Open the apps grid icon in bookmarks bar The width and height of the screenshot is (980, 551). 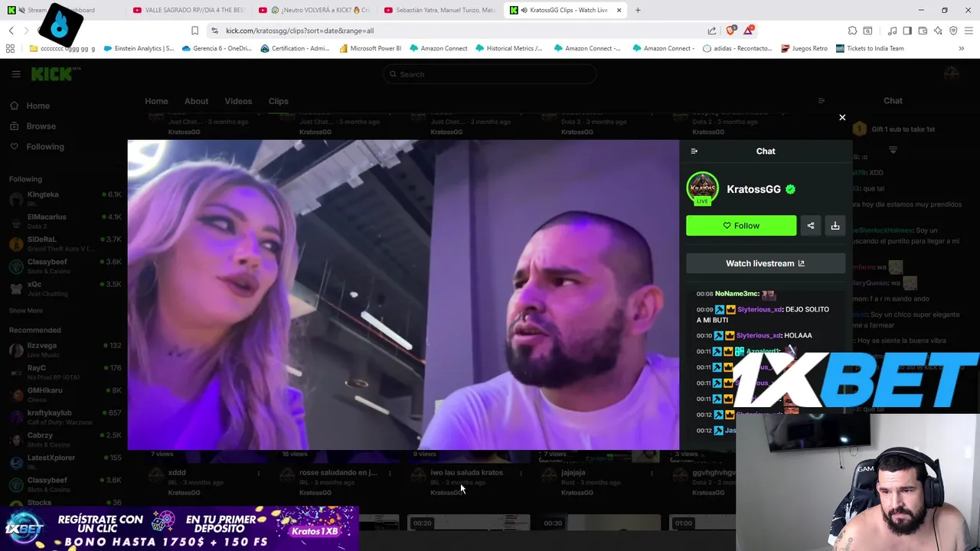tap(10, 48)
